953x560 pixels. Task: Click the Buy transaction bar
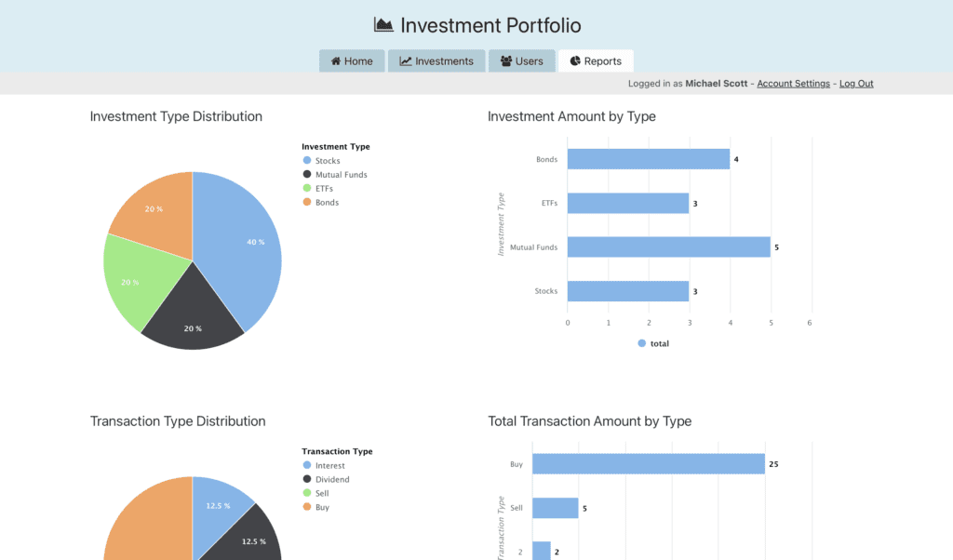pyautogui.click(x=648, y=464)
